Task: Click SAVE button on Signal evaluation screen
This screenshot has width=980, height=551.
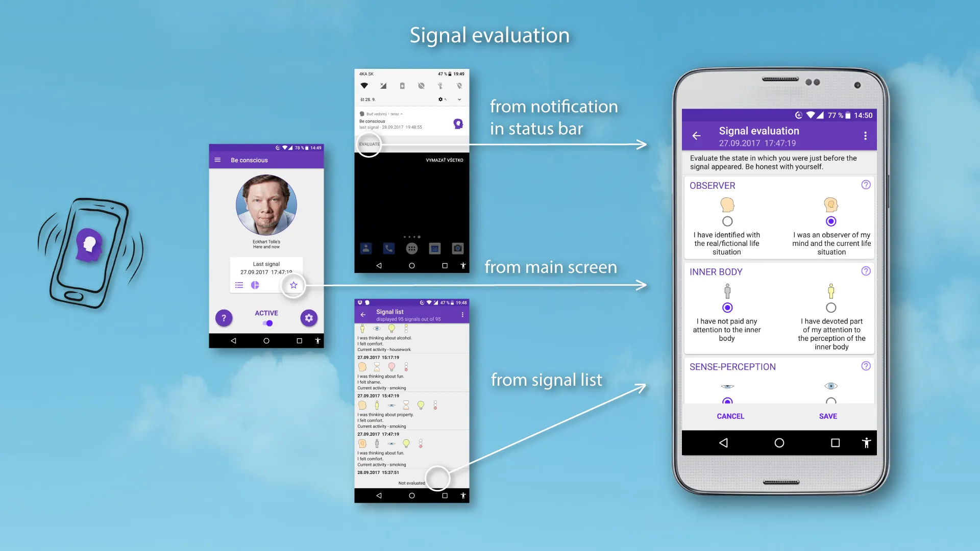Action: click(x=828, y=416)
